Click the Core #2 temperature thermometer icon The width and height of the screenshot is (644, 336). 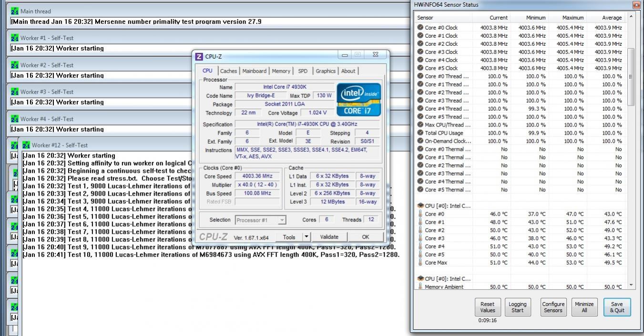tap(420, 230)
